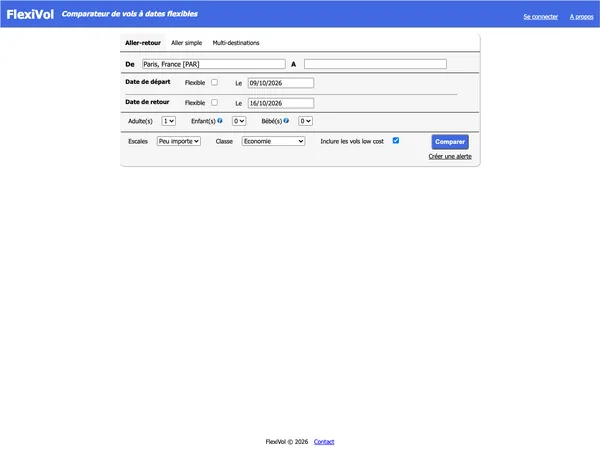The image size is (600, 450).
Task: Open the Bébé(s) count dropdown
Action: (x=305, y=121)
